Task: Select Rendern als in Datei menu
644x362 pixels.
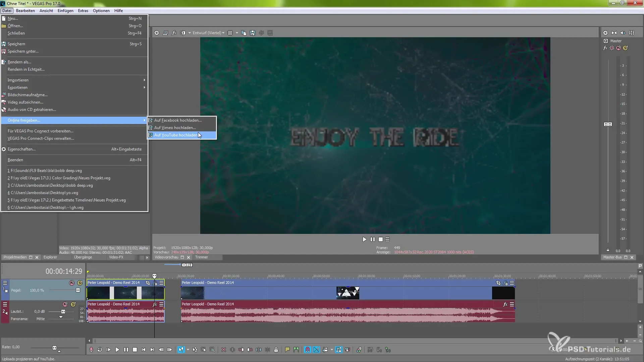Action: tap(74, 62)
